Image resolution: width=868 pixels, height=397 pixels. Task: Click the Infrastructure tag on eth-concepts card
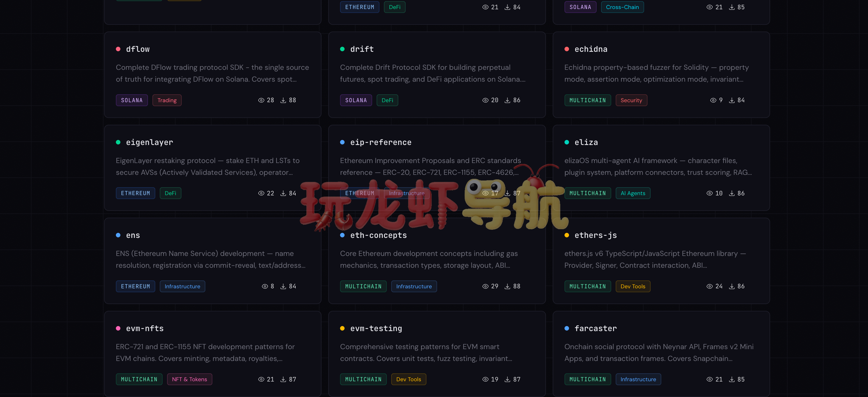414,286
